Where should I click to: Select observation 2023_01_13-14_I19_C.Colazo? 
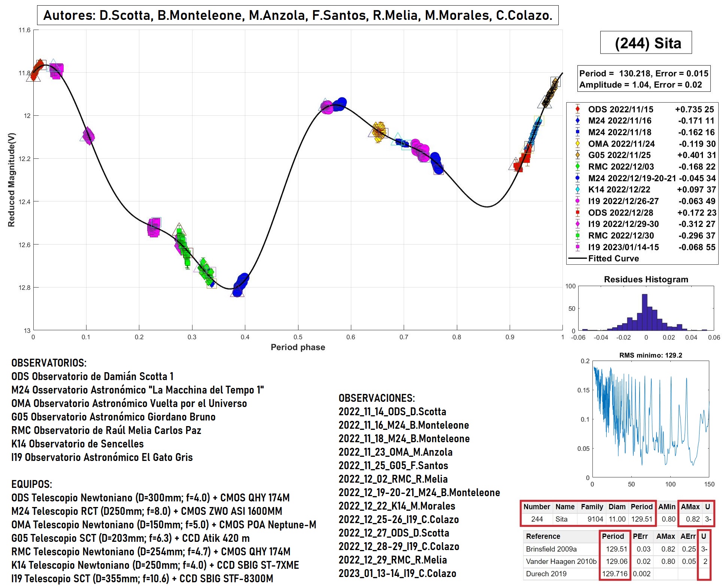(x=397, y=573)
